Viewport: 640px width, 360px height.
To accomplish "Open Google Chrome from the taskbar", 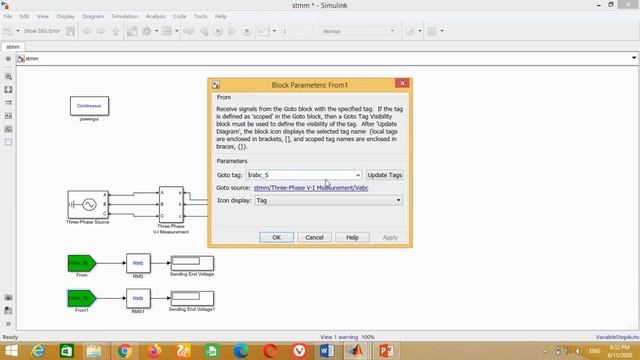I will [x=124, y=351].
